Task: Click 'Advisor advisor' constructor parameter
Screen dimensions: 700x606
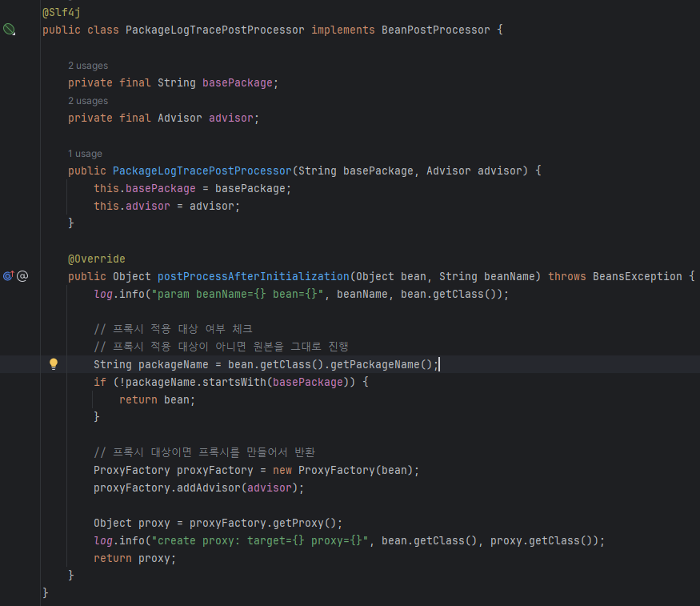Action: pyautogui.click(x=474, y=171)
